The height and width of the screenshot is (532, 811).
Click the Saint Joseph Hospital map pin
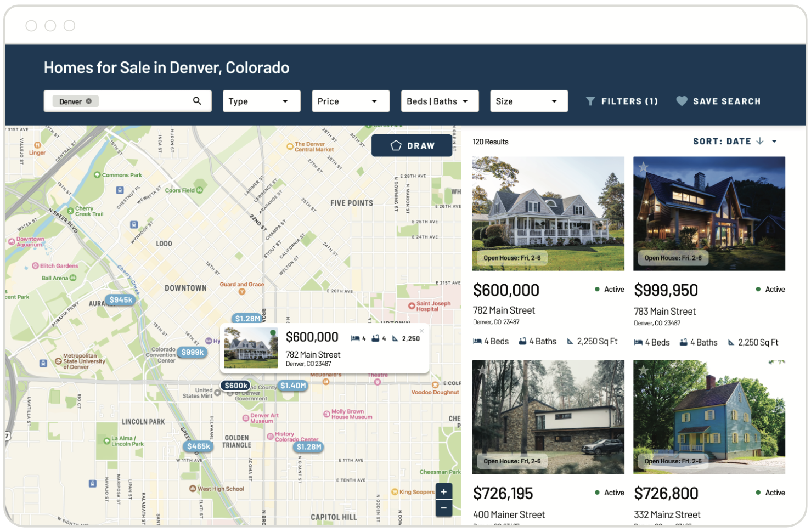(x=412, y=305)
